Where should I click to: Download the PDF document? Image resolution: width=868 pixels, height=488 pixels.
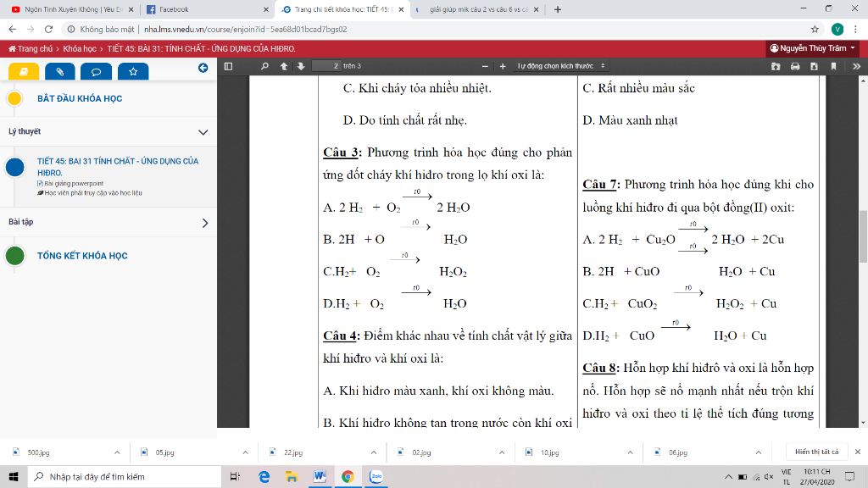(814, 66)
